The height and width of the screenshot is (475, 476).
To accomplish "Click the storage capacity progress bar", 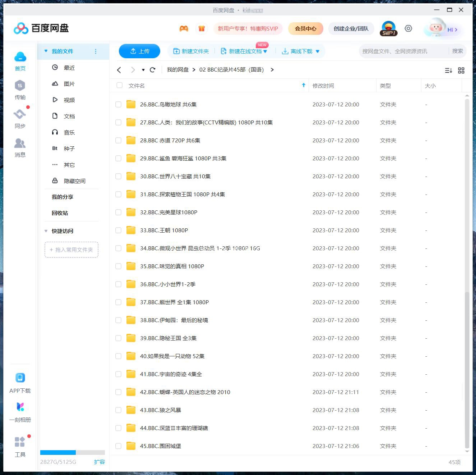I will click(72, 452).
